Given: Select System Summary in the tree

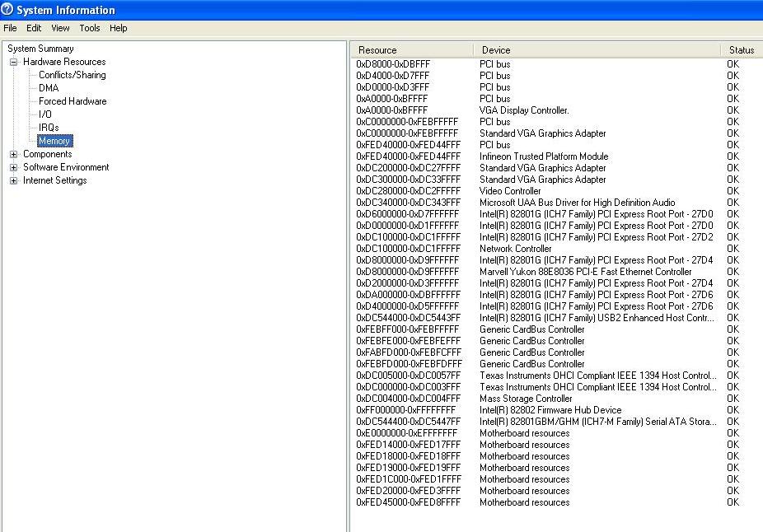Looking at the screenshot, I should tap(40, 49).
